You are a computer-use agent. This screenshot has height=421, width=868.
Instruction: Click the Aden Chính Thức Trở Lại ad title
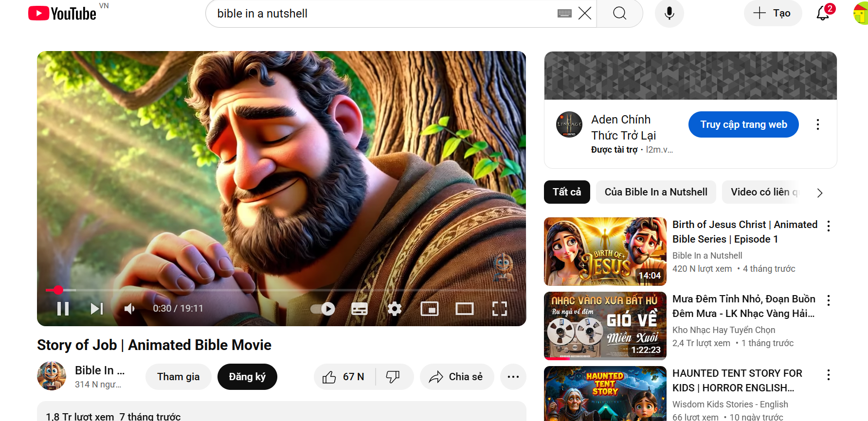click(624, 127)
